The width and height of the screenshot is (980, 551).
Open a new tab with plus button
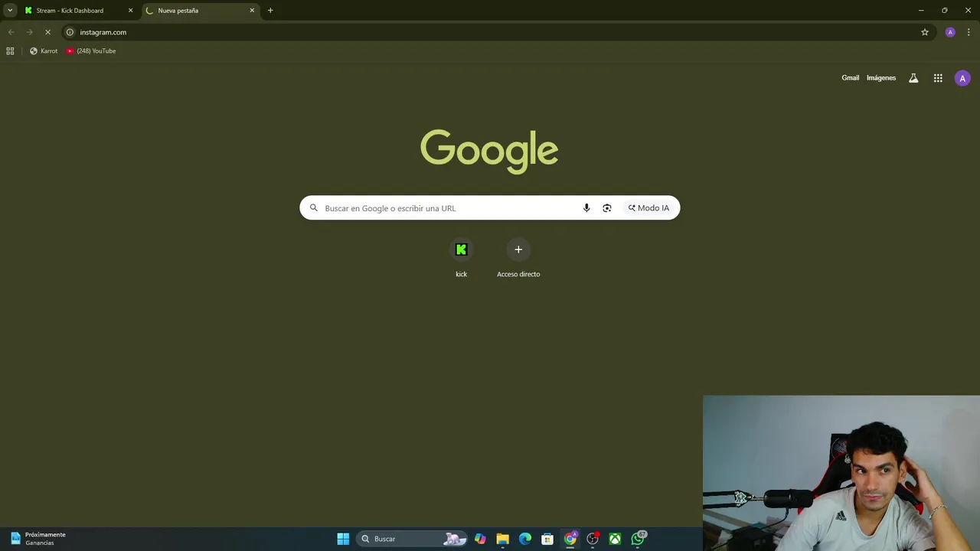point(270,11)
